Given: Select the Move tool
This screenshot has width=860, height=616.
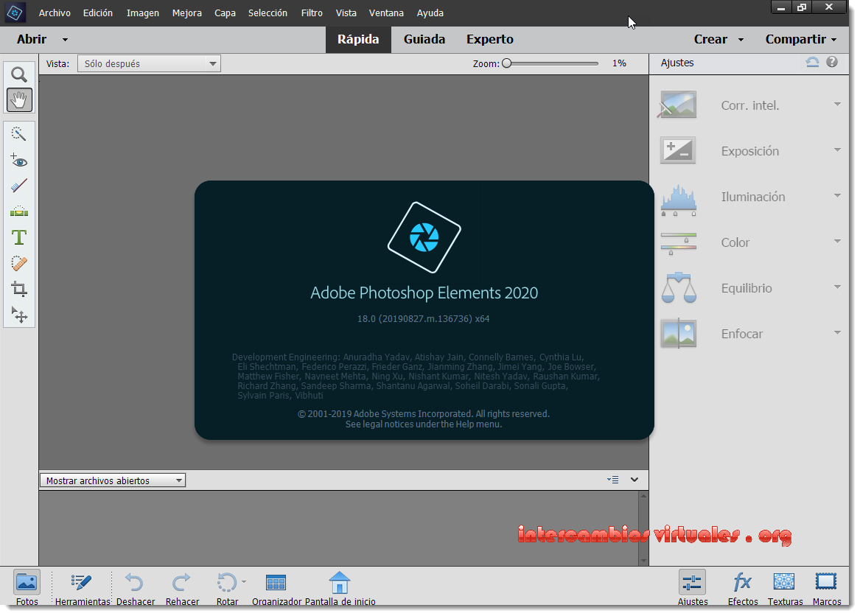Looking at the screenshot, I should 19,315.
